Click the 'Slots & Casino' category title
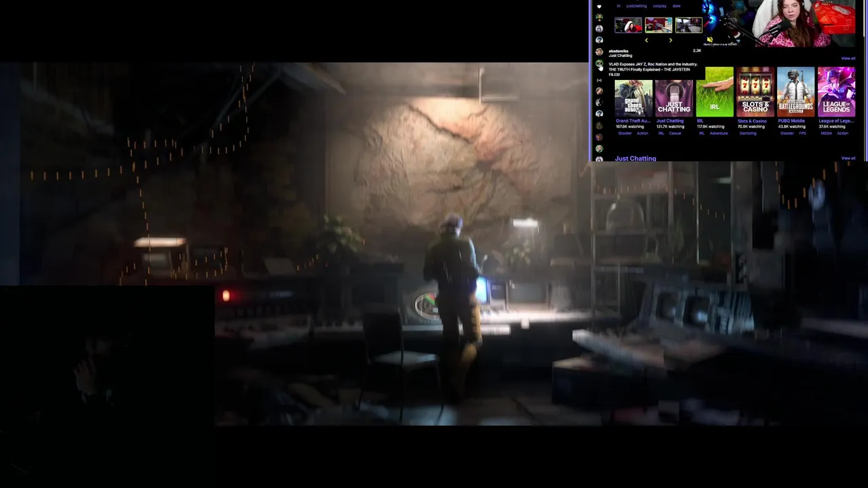868x488 pixels. (752, 121)
